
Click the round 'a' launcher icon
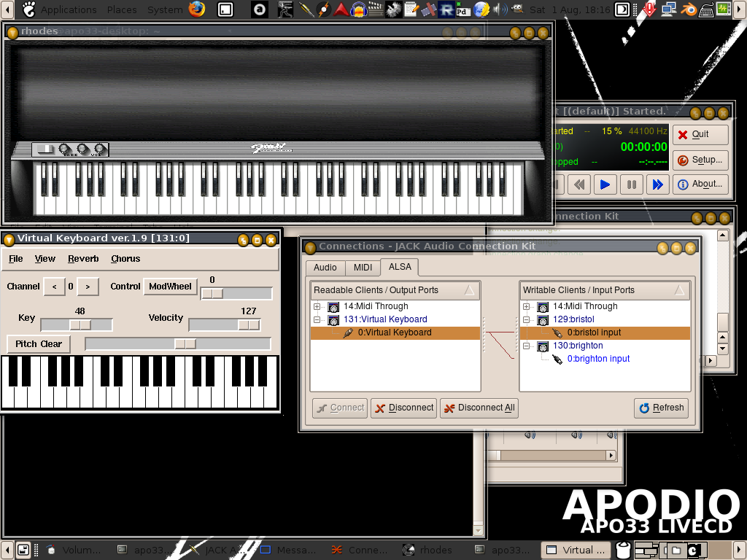(260, 9)
